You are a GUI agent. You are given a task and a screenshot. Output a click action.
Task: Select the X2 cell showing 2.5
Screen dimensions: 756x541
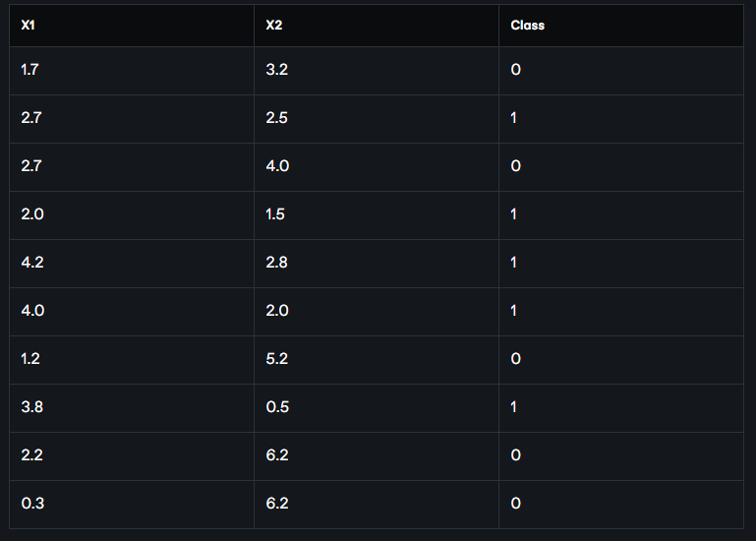(x=276, y=118)
